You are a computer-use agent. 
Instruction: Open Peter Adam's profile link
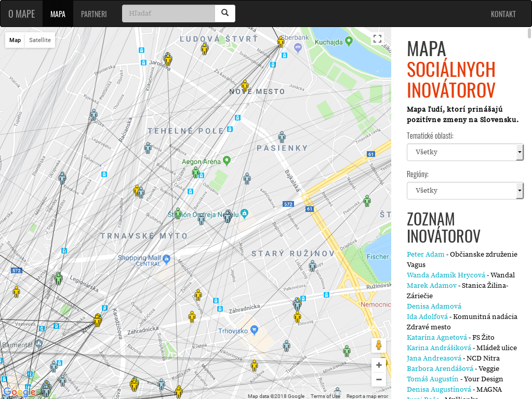click(x=425, y=254)
